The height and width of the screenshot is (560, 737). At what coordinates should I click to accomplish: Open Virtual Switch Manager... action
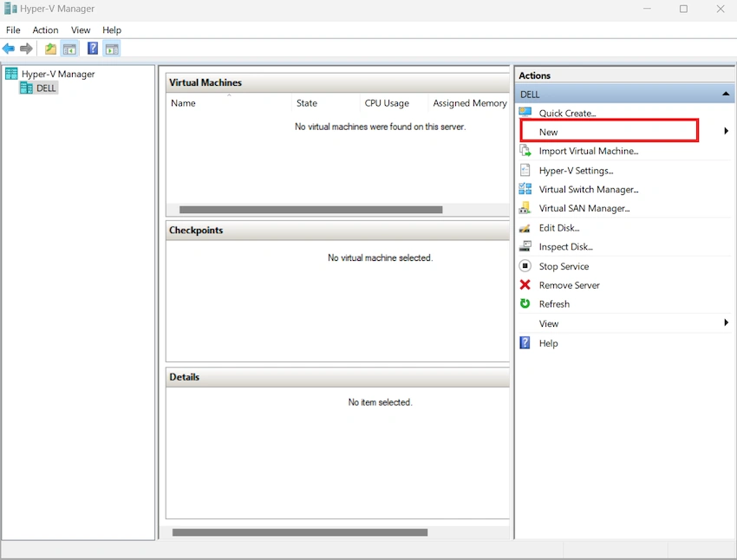[589, 189]
